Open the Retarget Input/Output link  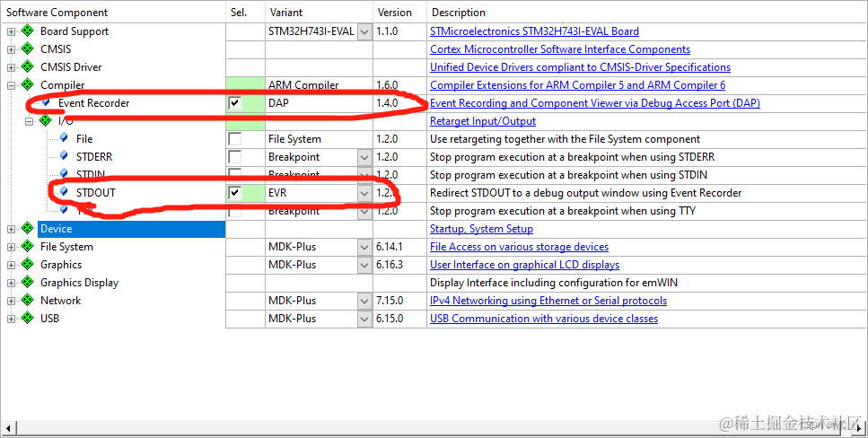483,120
